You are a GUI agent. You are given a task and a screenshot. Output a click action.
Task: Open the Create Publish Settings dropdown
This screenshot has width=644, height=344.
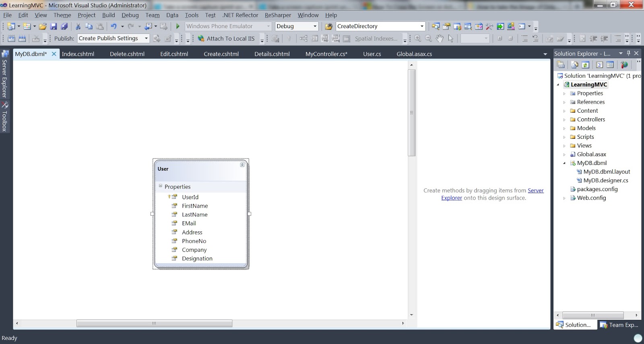[146, 39]
